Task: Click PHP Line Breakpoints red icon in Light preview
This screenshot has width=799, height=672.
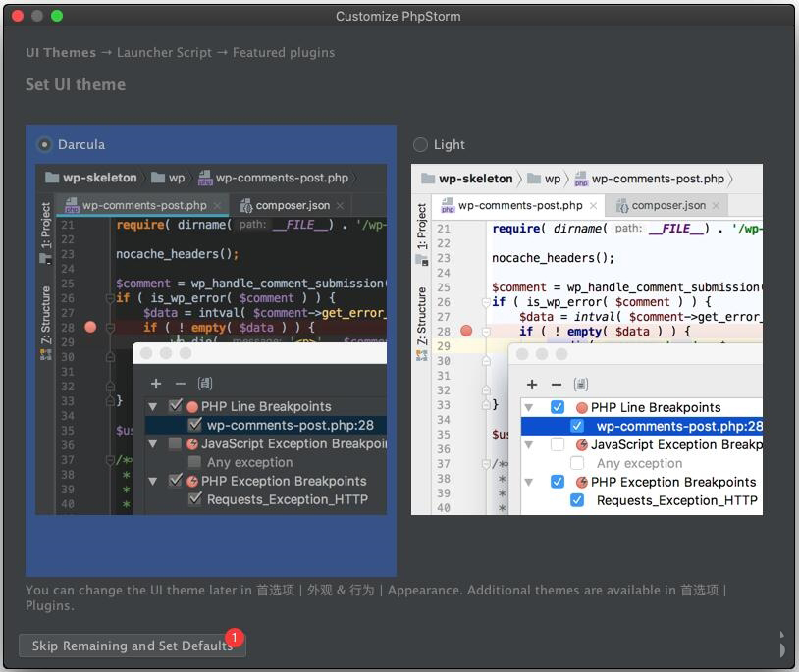Action: tap(581, 408)
